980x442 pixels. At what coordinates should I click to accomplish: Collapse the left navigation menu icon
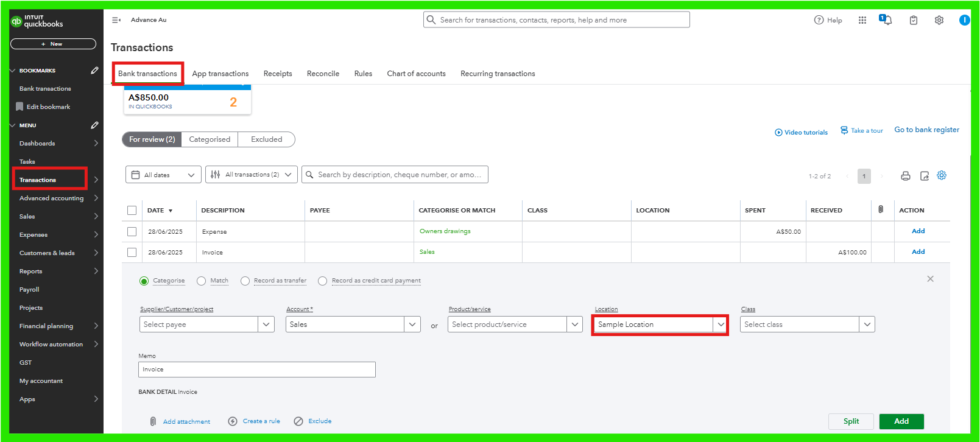[116, 20]
